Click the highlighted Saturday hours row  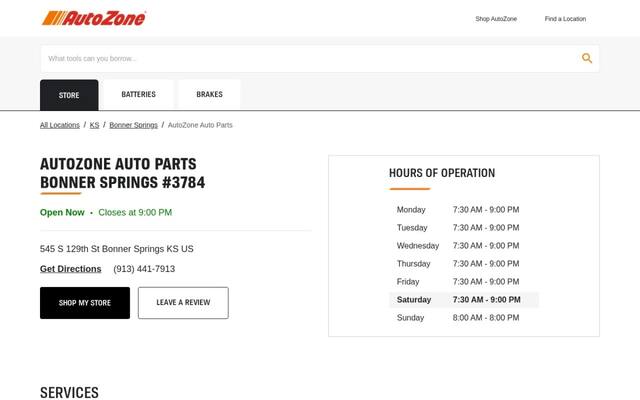click(464, 300)
